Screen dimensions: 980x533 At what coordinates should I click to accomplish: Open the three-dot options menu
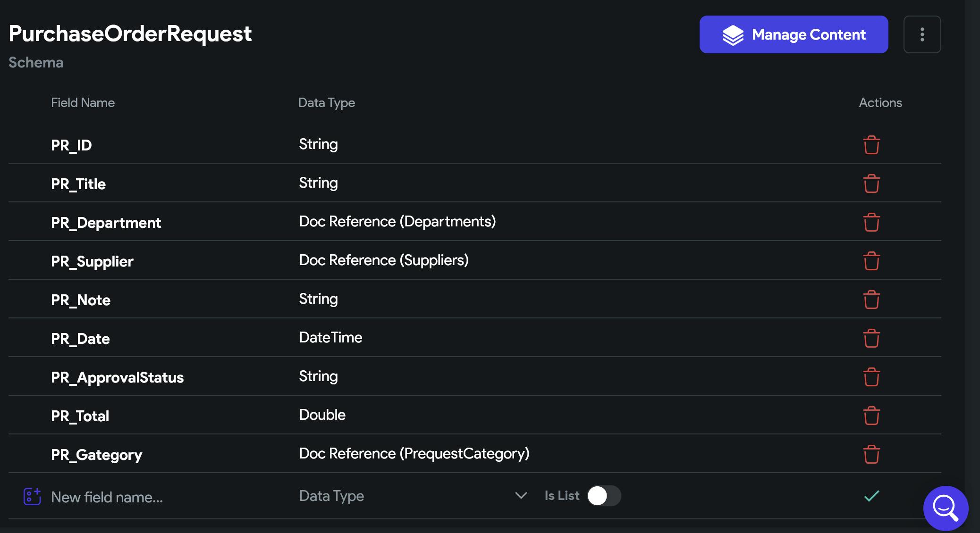click(922, 34)
